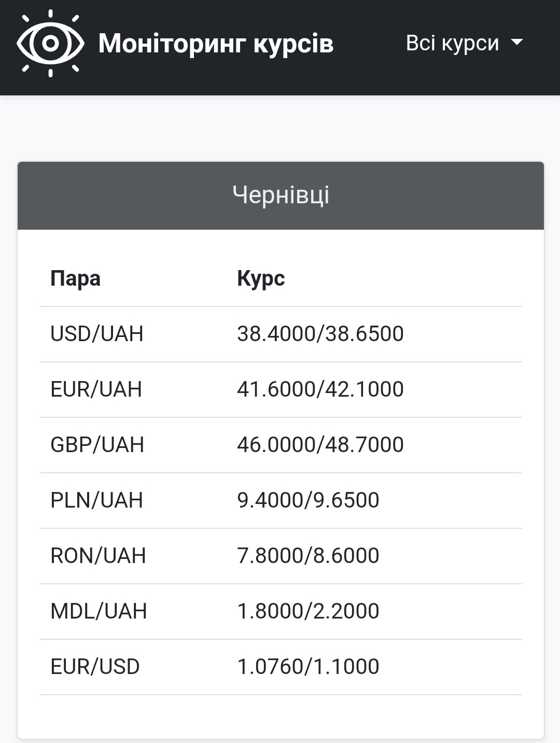Select the PLN/UAH pair cell

[96, 500]
